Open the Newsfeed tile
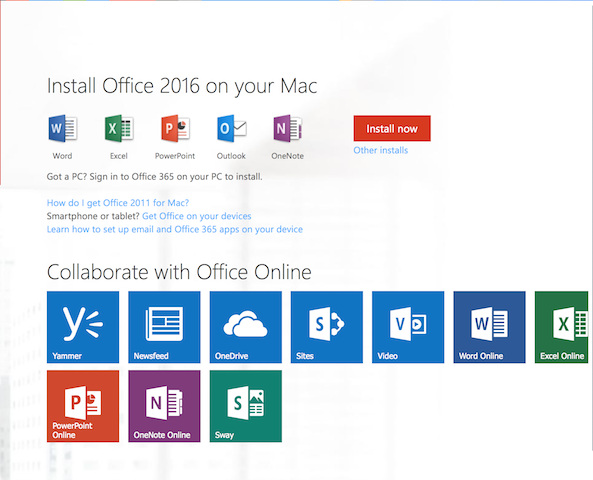The height and width of the screenshot is (480, 593). pyautogui.click(x=164, y=327)
